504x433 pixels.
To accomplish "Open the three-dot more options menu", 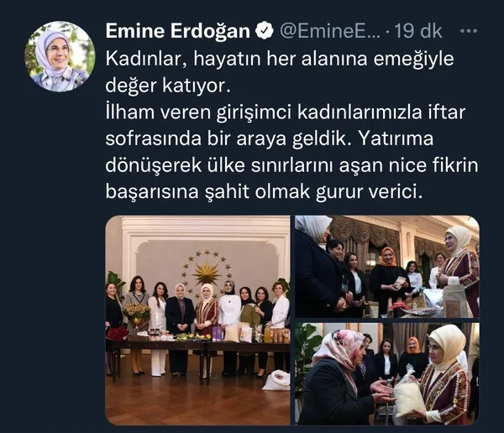I will click(x=469, y=31).
